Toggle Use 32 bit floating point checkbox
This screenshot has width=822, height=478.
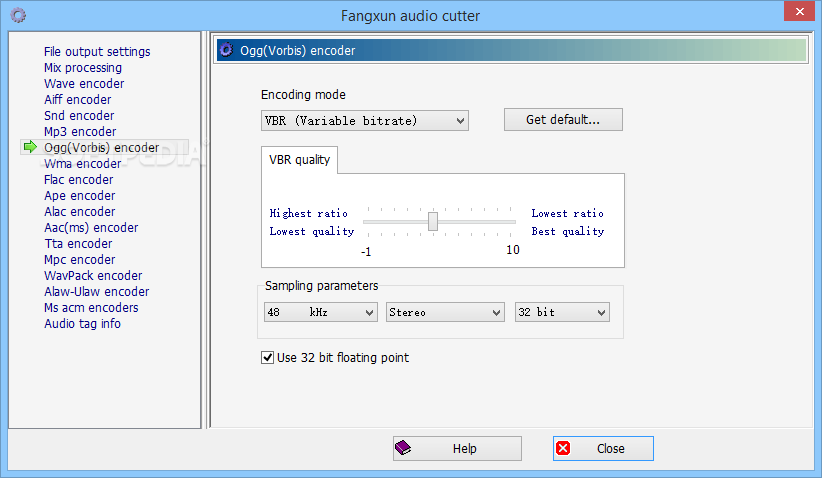(267, 357)
